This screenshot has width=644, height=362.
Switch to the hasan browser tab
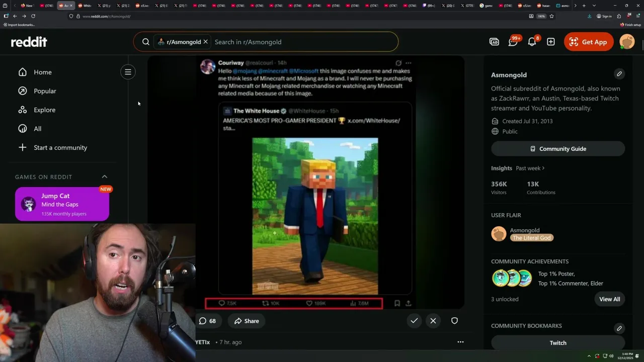coord(544,6)
